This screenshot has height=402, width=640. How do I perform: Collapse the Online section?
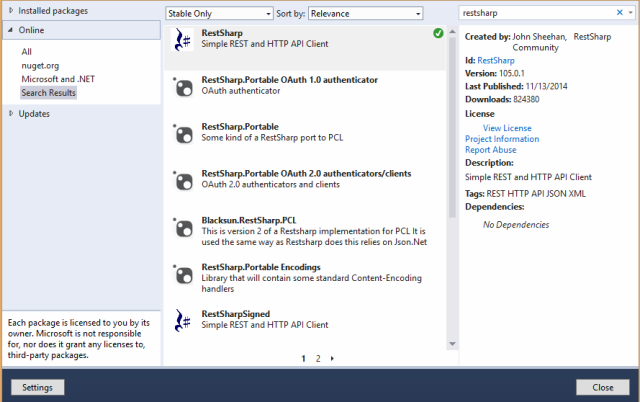(x=11, y=30)
